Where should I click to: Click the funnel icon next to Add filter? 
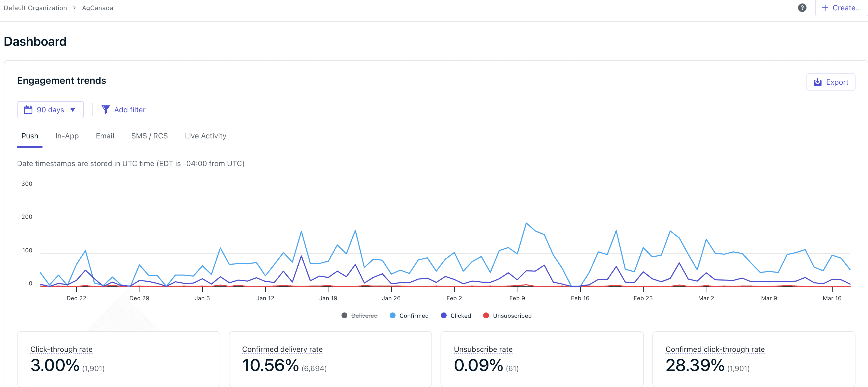(105, 109)
